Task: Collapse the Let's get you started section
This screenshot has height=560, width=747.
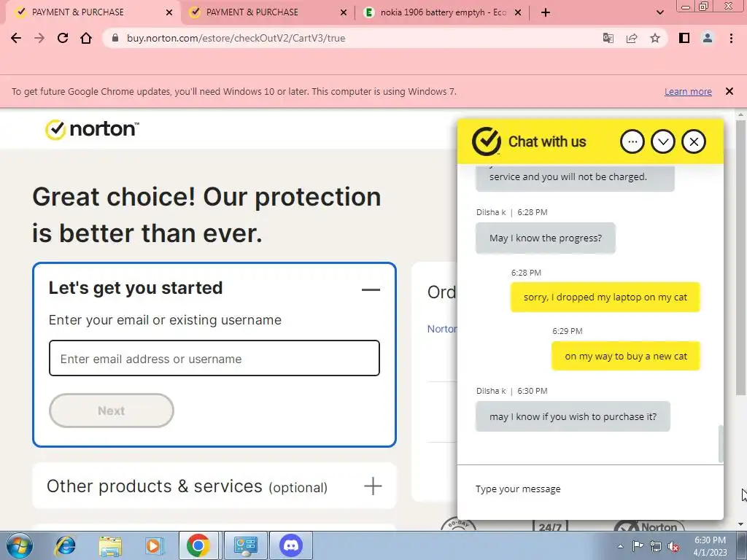Action: [x=371, y=289]
